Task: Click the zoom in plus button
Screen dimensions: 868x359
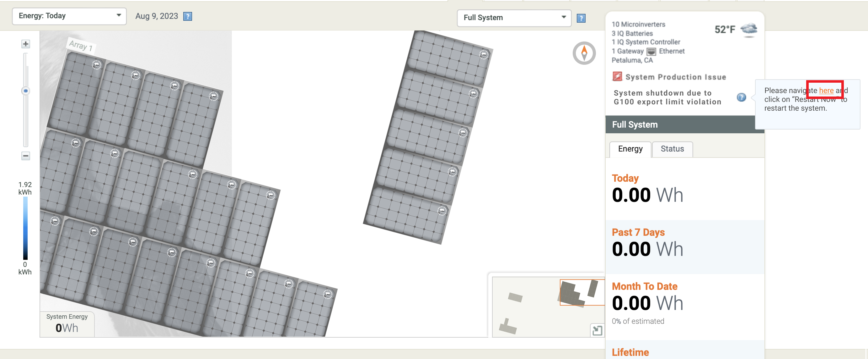Action: (26, 44)
